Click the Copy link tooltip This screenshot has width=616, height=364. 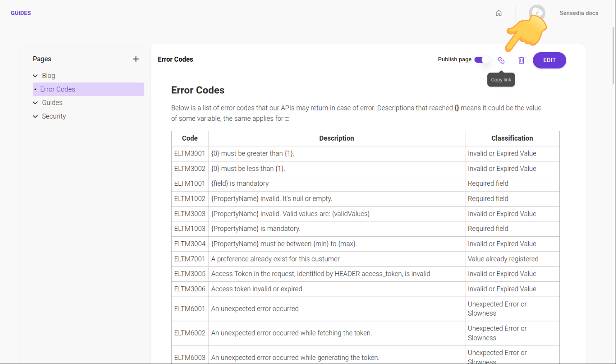[501, 79]
